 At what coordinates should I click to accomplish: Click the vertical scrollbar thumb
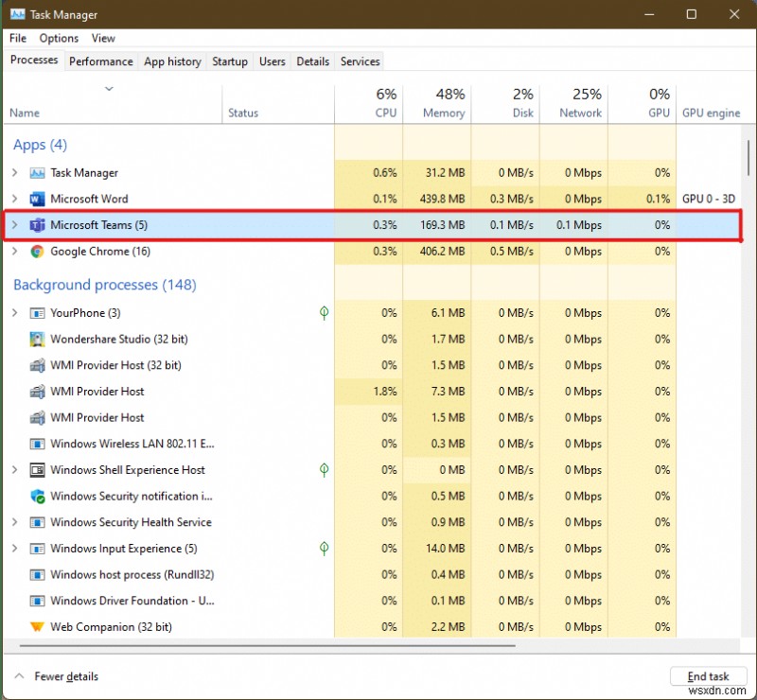pyautogui.click(x=748, y=158)
